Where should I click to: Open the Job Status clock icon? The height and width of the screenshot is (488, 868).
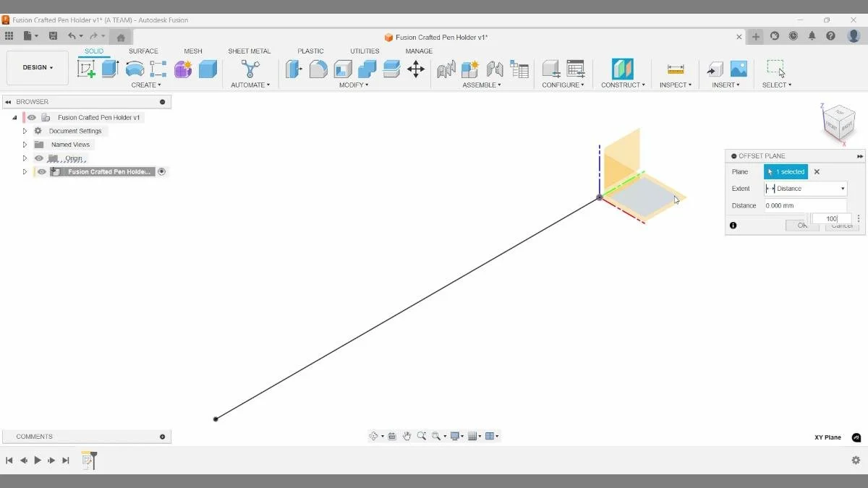793,35
